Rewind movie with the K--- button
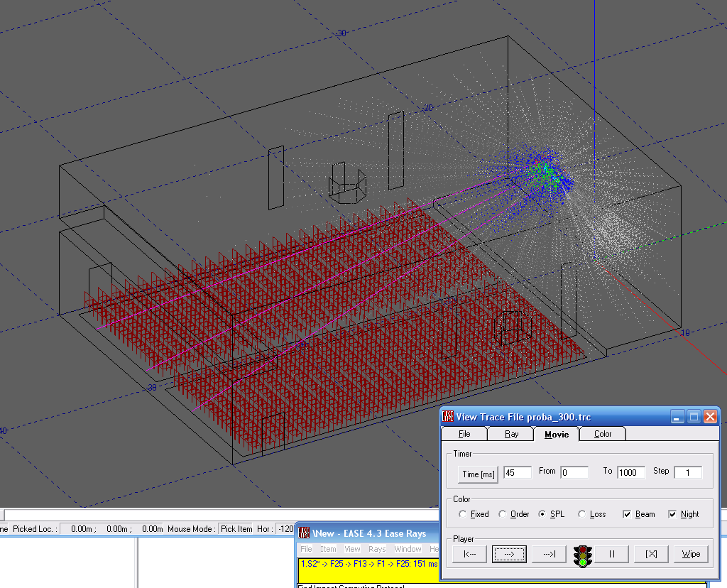The image size is (727, 588). pos(470,554)
